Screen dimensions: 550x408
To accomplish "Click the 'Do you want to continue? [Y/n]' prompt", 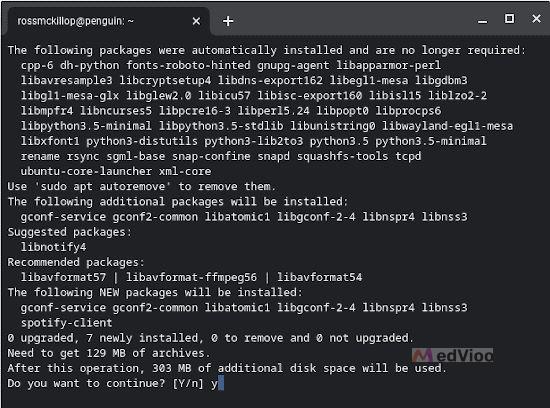I will [106, 383].
